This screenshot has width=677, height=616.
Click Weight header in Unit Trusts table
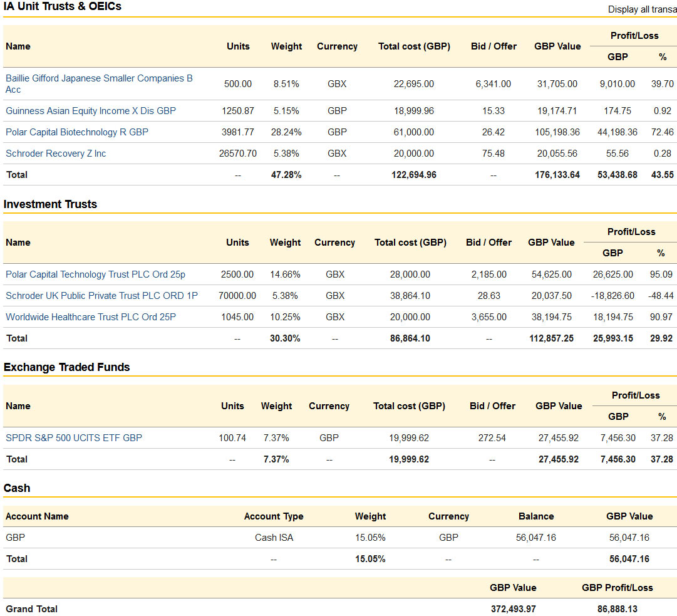click(x=286, y=46)
